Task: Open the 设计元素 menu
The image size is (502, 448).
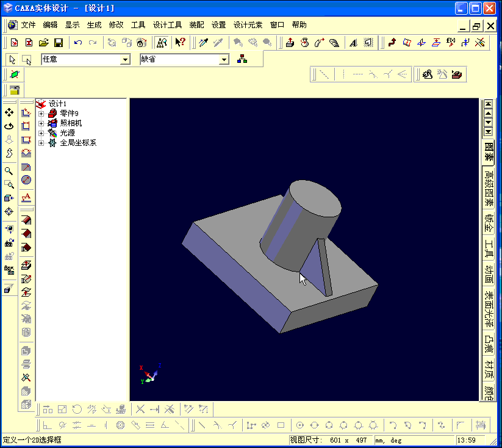Action: tap(248, 24)
